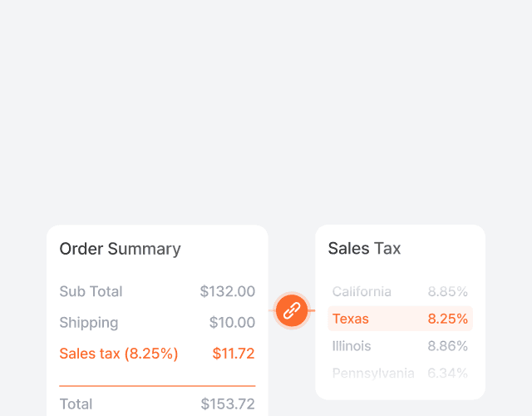
Task: Click the Sales Tax heading
Action: pyautogui.click(x=364, y=248)
